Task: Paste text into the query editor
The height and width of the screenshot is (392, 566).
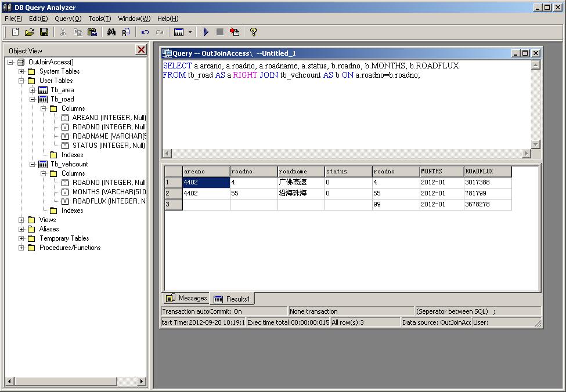Action: (x=93, y=32)
